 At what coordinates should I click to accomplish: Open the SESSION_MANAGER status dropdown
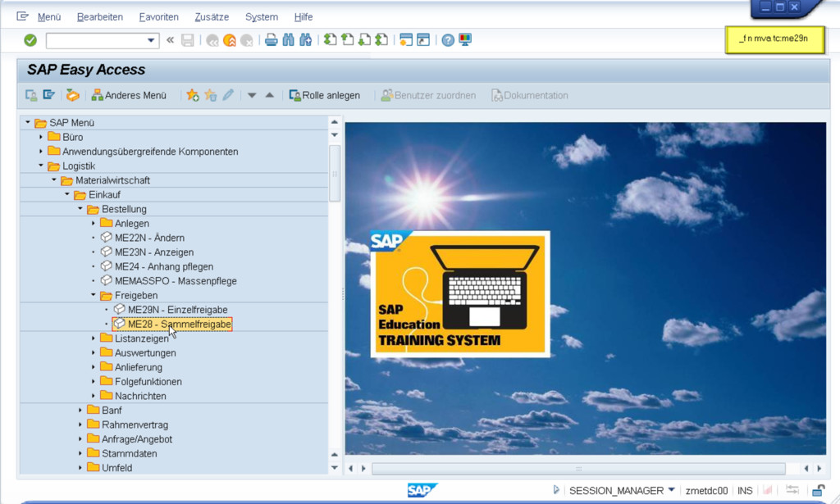[x=671, y=490]
